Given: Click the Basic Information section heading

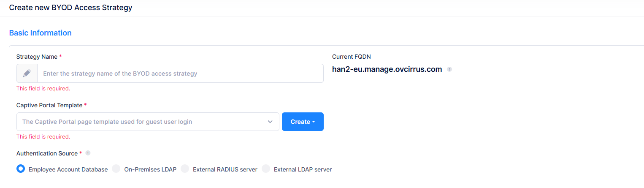Looking at the screenshot, I should pyautogui.click(x=41, y=33).
